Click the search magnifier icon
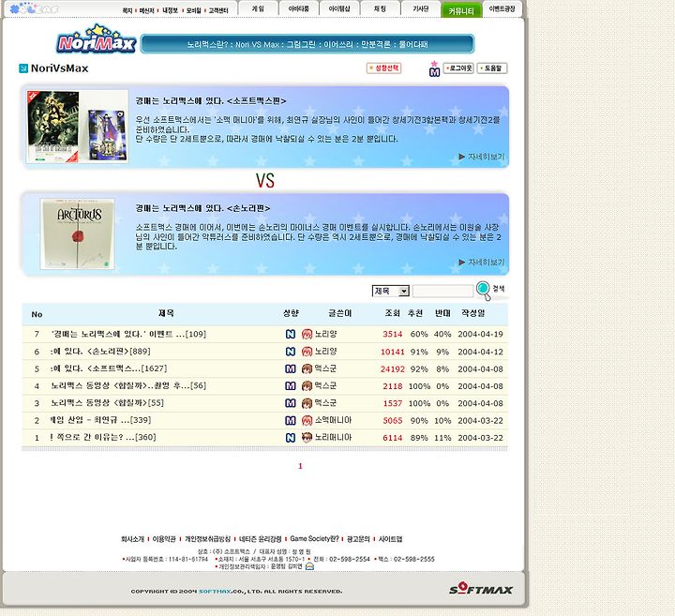The height and width of the screenshot is (616, 675). click(x=484, y=290)
